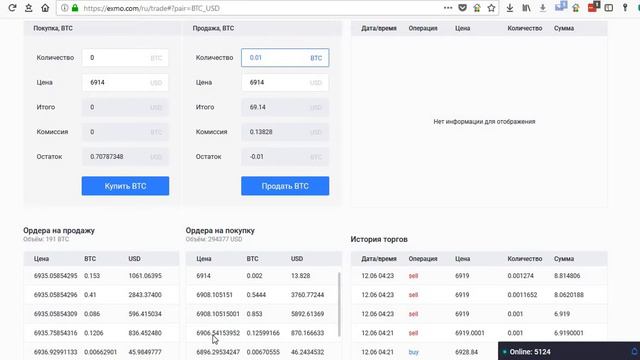Click the extension icon next to reload

[x=29, y=8]
